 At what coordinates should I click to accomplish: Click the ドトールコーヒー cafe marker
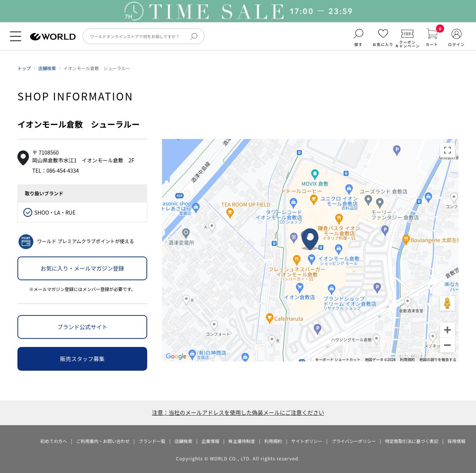click(314, 200)
